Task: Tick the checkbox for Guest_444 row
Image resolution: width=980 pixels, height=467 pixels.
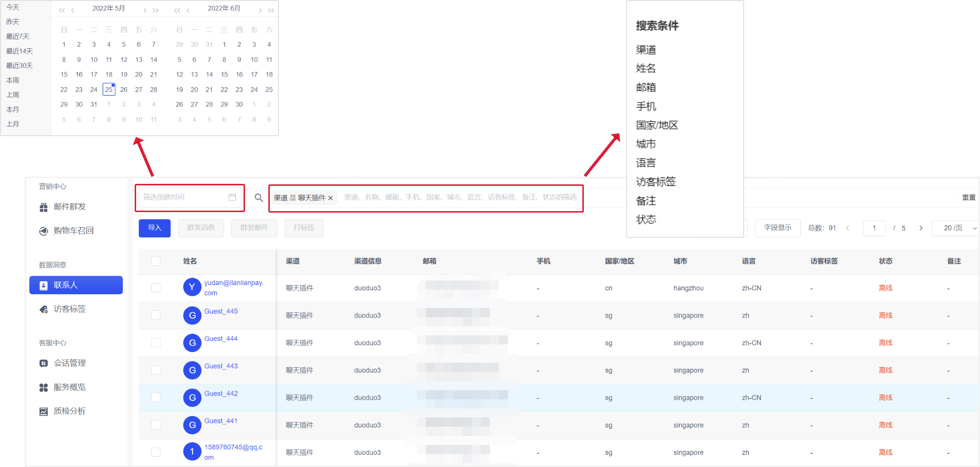Action: 156,343
